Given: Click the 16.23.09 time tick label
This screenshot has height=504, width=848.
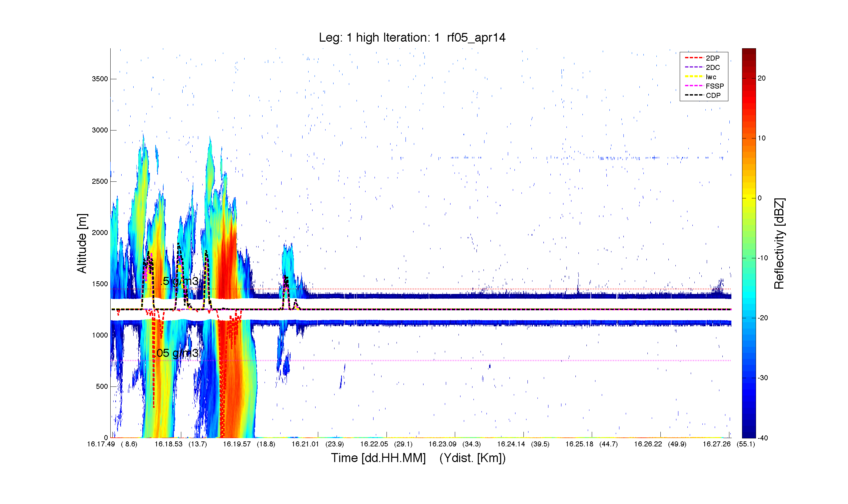Looking at the screenshot, I should click(442, 444).
